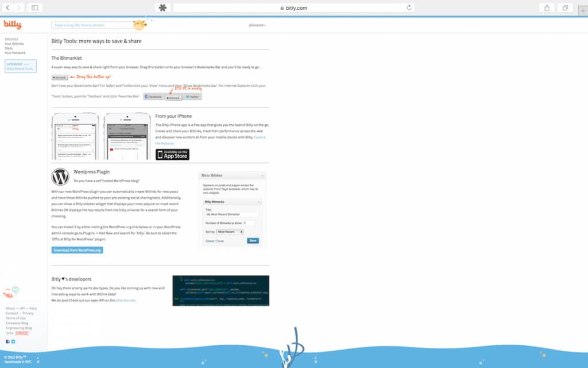Click the Twitter icon in footer
Viewport: 588px width, 368px height.
point(13,342)
